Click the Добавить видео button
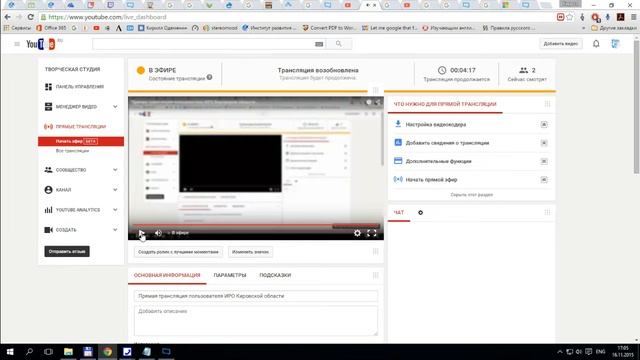 click(x=560, y=44)
